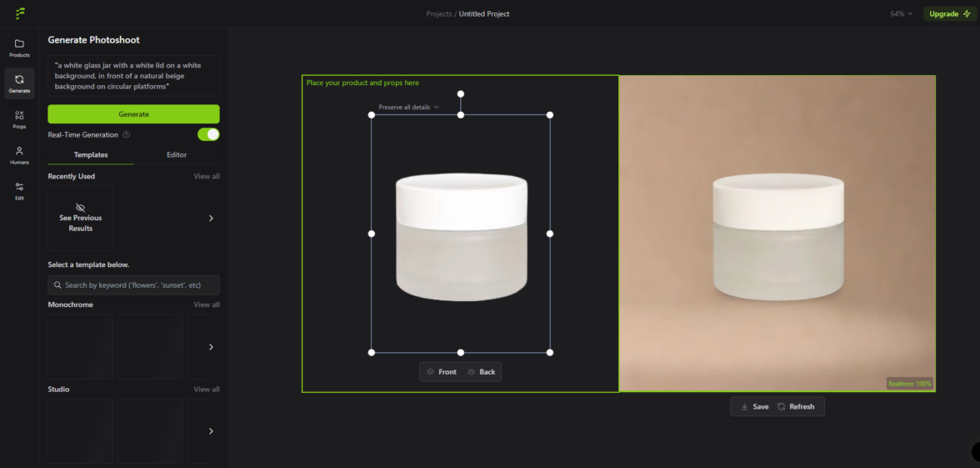Open the Humans sidebar panel

(x=19, y=155)
